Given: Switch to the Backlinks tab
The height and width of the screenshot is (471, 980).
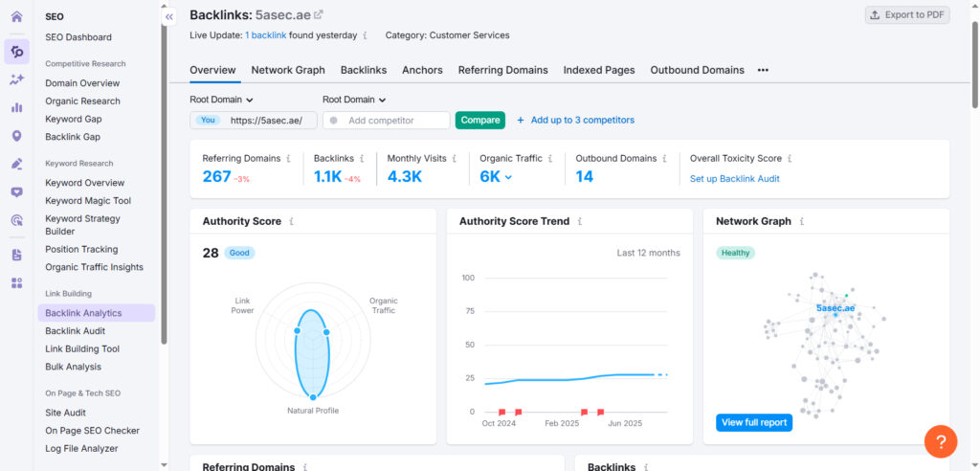Looking at the screenshot, I should (363, 70).
